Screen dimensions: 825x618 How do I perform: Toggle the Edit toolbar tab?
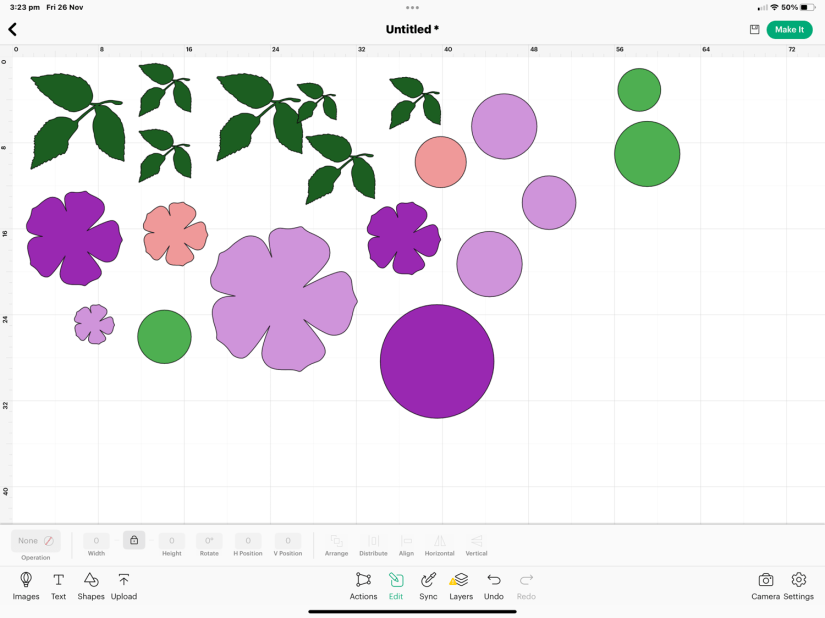tap(396, 585)
